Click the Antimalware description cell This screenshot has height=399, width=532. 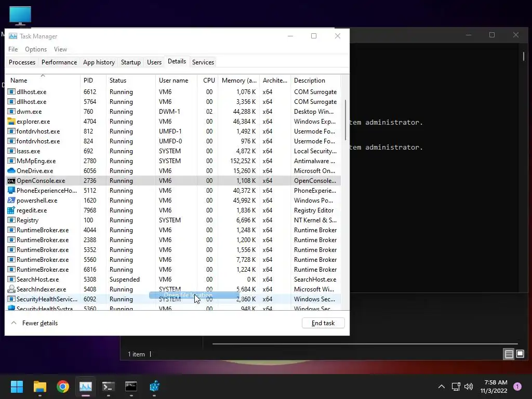[x=314, y=161]
